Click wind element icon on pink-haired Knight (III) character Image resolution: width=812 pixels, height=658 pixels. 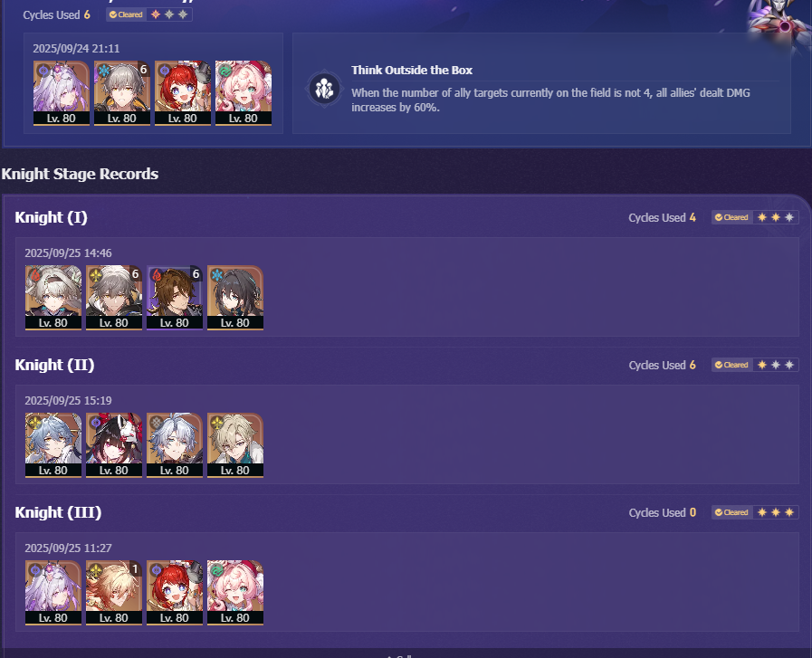pos(217,570)
